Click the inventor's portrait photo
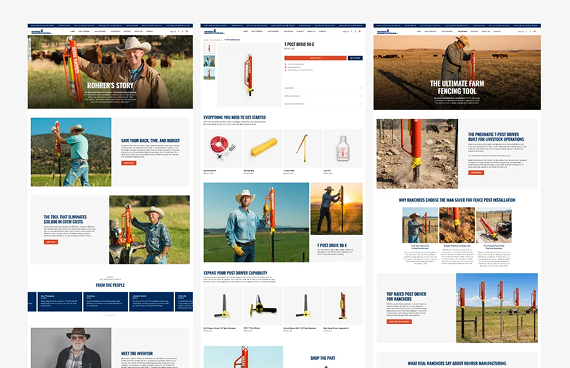 (x=71, y=348)
